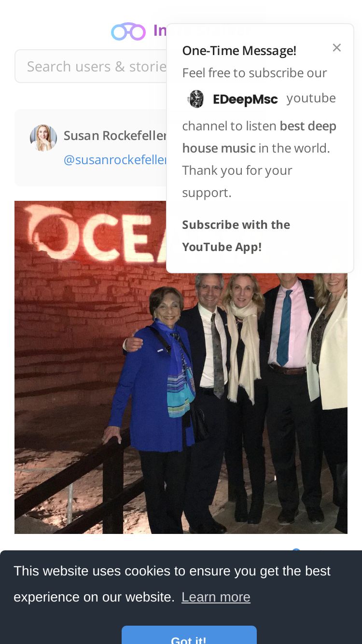Click the glasses logo icon at top
The width and height of the screenshot is (362, 644).
pos(128,31)
